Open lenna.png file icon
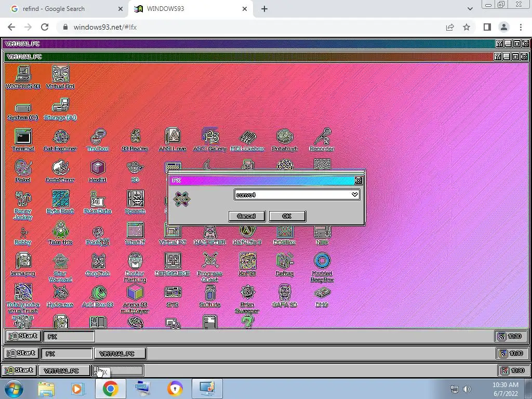The width and height of the screenshot is (532, 399). [x=23, y=264]
